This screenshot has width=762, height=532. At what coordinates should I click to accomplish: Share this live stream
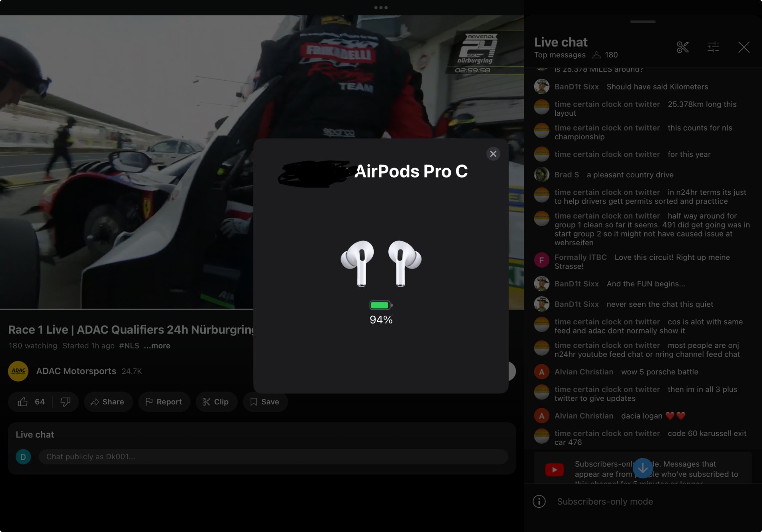(x=108, y=402)
